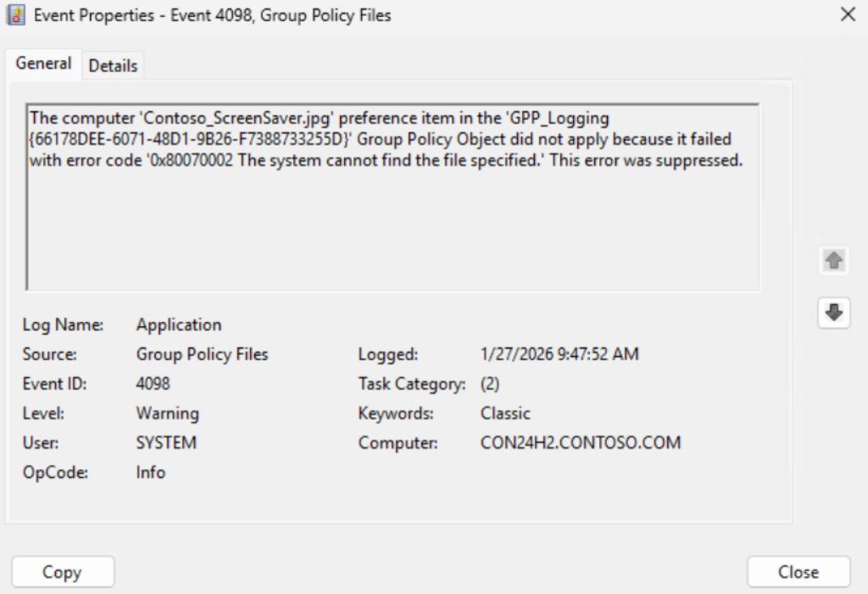Click the Level value Warning
This screenshot has height=594, width=868.
click(x=167, y=414)
